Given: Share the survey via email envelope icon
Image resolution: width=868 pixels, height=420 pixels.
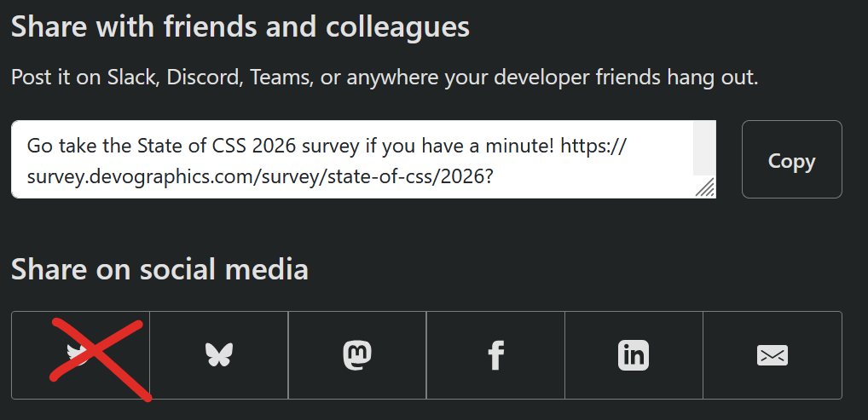Looking at the screenshot, I should pos(773,354).
